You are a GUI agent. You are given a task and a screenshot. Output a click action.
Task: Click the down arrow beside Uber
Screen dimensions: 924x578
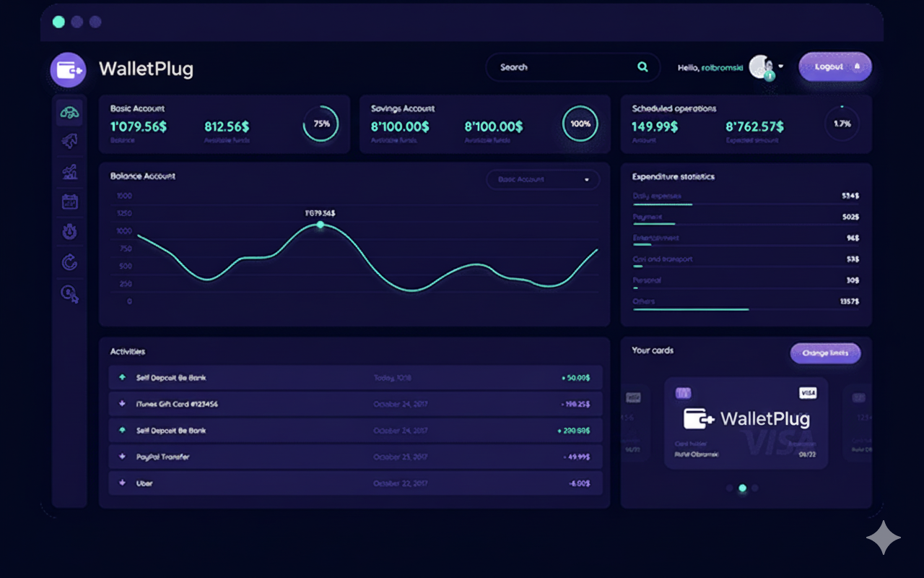(x=122, y=483)
